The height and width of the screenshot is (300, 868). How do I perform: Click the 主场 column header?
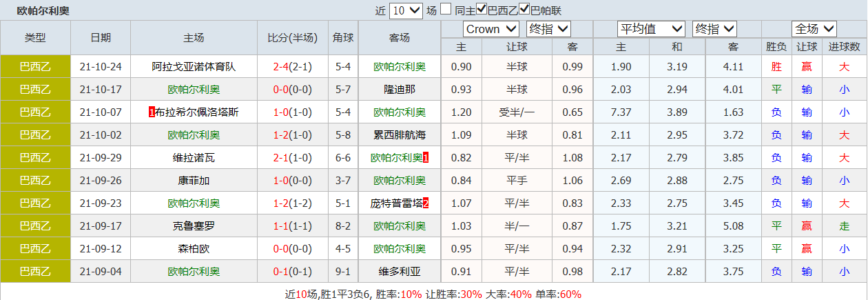tap(194, 38)
